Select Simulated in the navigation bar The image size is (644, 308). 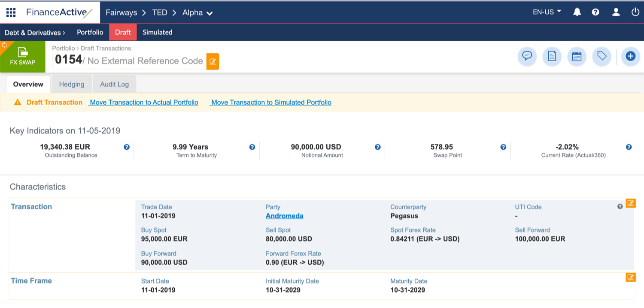[x=157, y=32]
